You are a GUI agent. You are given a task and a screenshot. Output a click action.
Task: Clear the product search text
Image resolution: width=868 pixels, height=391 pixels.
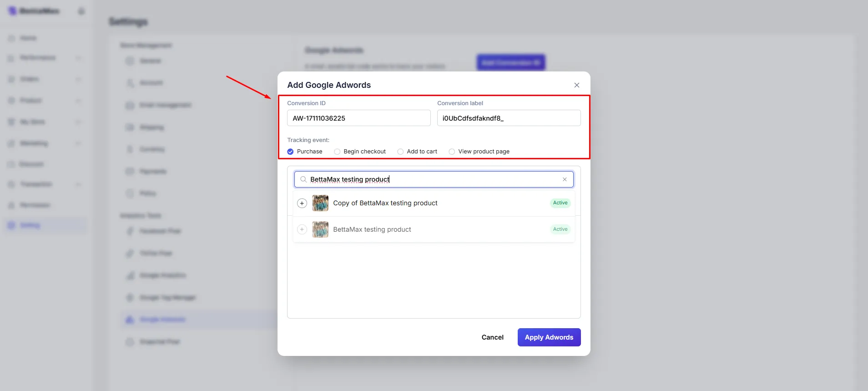[x=565, y=179]
